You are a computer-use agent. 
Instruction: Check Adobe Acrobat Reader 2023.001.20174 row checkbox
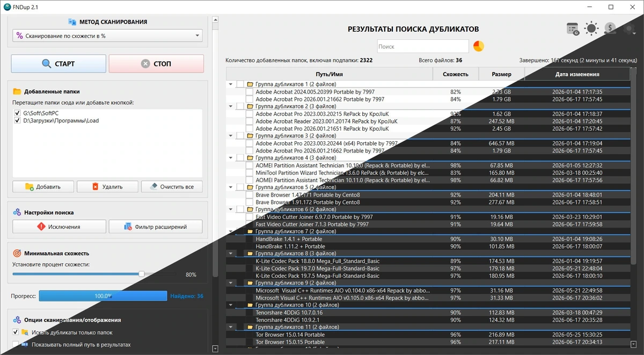pos(250,121)
